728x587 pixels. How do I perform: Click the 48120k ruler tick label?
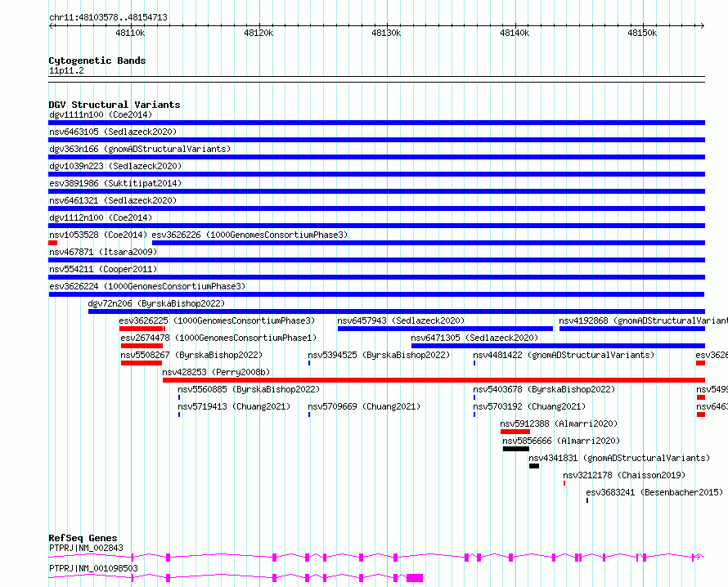pyautogui.click(x=258, y=33)
